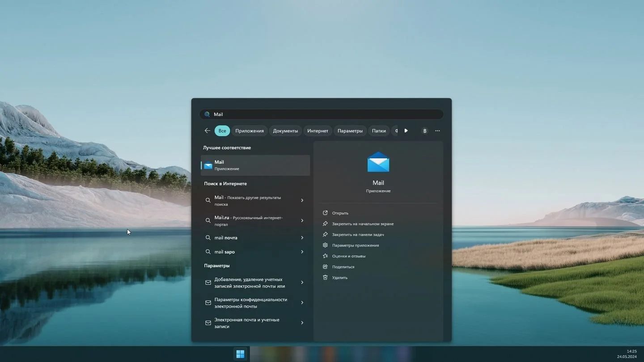Click Удалить to uninstall Mail
The height and width of the screenshot is (362, 644).
(340, 278)
